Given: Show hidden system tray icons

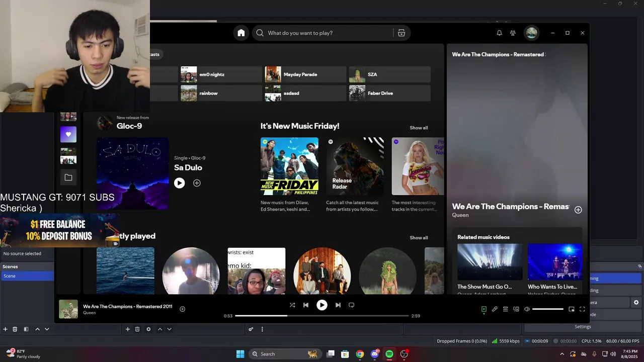Looking at the screenshot, I should coord(562,354).
